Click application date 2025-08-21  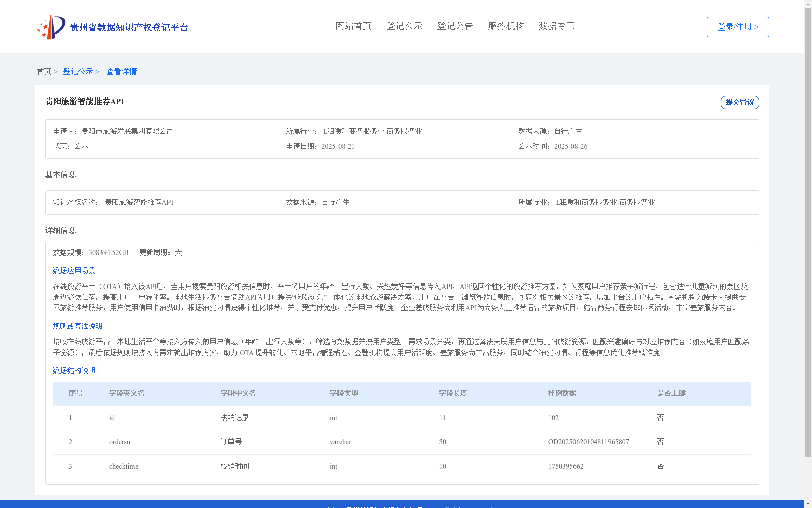pyautogui.click(x=337, y=146)
